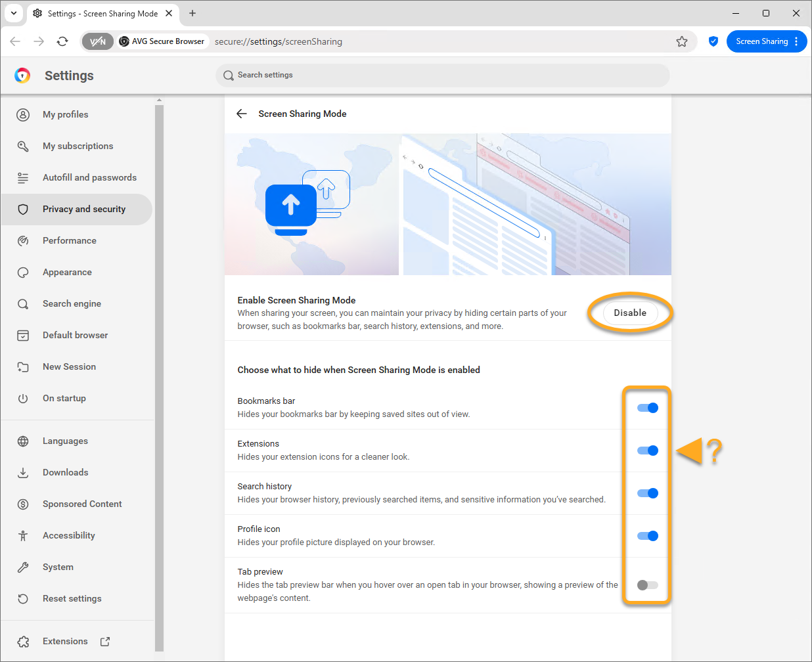Turn off the Extensions hiding toggle
Image resolution: width=812 pixels, height=662 pixels.
647,451
